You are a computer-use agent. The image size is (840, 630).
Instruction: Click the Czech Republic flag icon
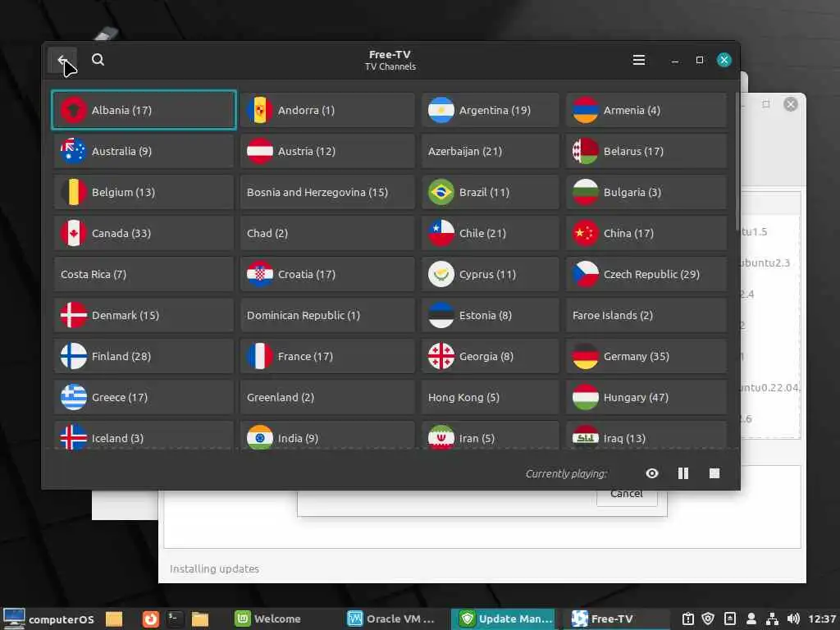pos(585,274)
